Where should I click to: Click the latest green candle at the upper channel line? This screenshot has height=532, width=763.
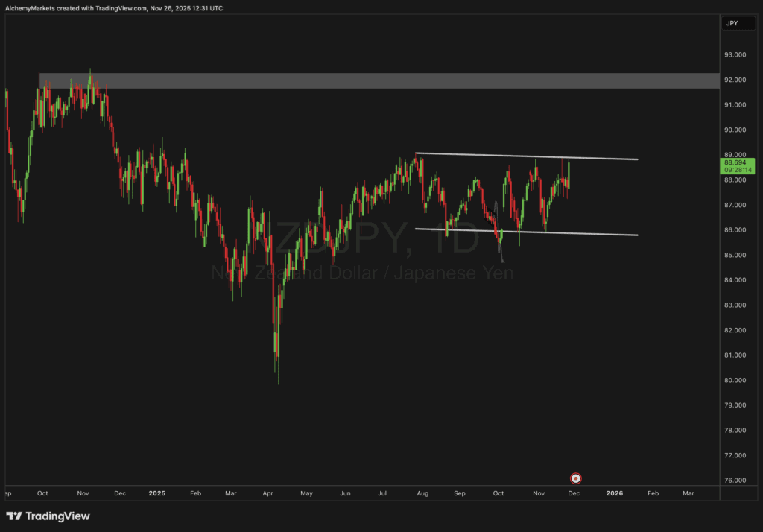(x=569, y=173)
